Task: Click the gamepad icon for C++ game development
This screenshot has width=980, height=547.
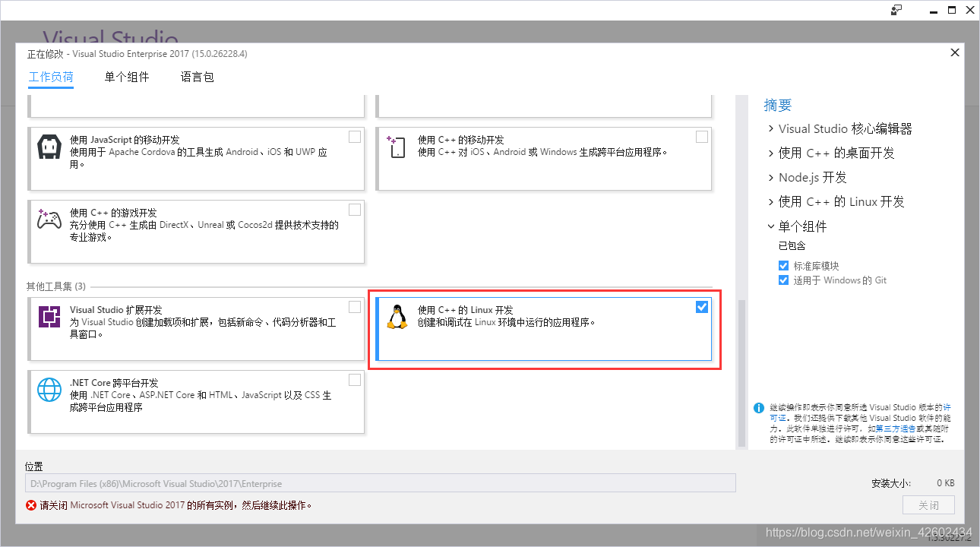Action: (x=49, y=218)
